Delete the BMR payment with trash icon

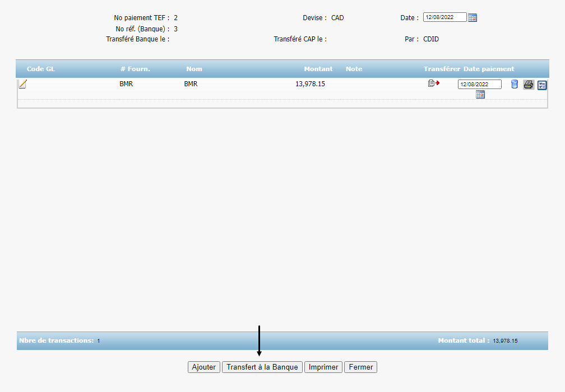pos(514,85)
